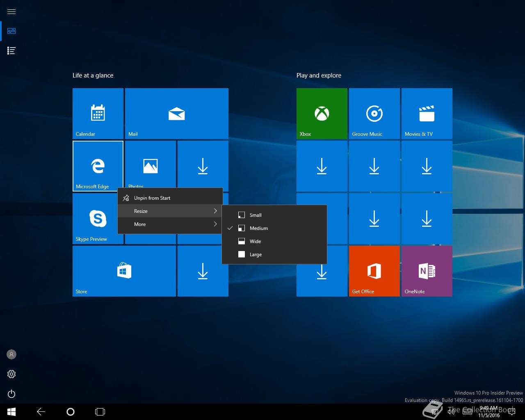Click the download tile below Groove Music
The width and height of the screenshot is (525, 420).
point(374,166)
